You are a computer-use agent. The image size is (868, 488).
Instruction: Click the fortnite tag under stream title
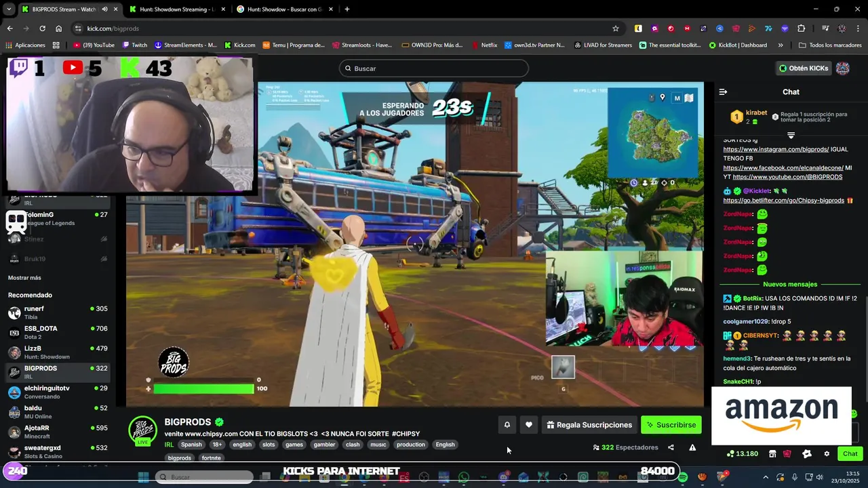[x=212, y=458]
